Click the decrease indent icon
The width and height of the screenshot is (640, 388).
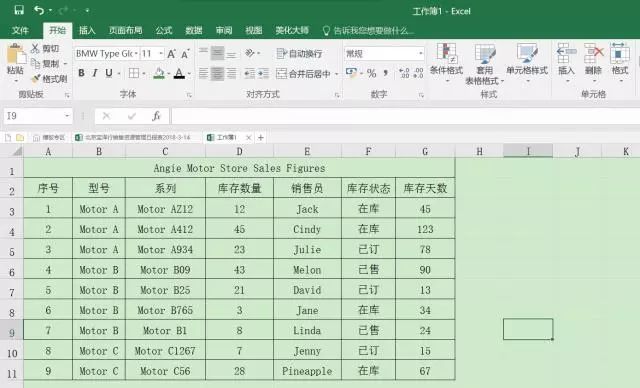[249, 73]
